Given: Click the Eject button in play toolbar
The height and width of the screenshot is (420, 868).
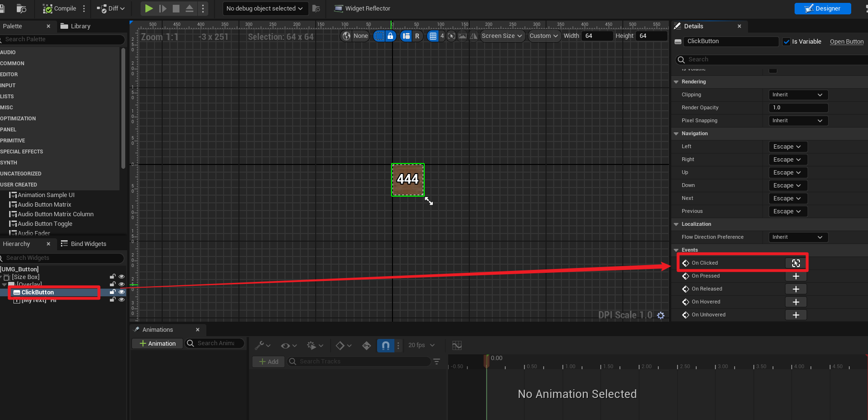Looking at the screenshot, I should point(190,9).
